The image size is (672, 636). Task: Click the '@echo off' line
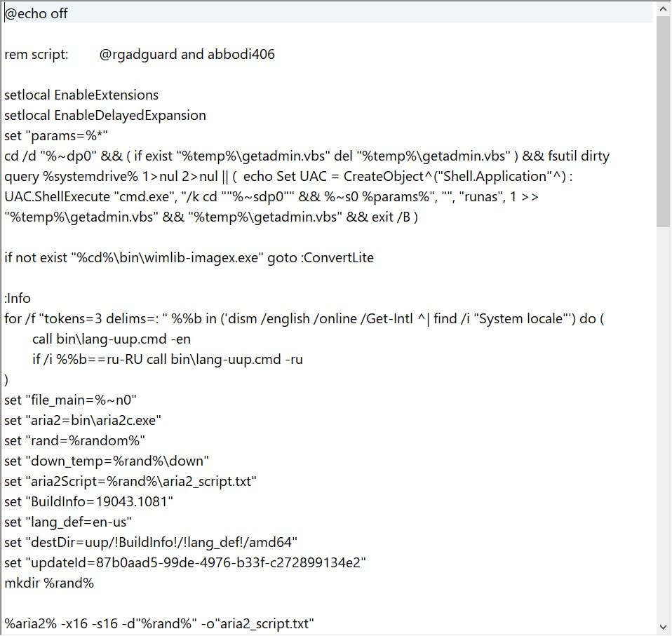coord(36,14)
